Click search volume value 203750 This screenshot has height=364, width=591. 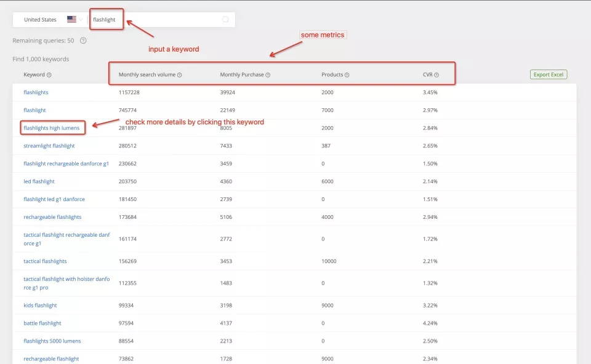(x=127, y=181)
